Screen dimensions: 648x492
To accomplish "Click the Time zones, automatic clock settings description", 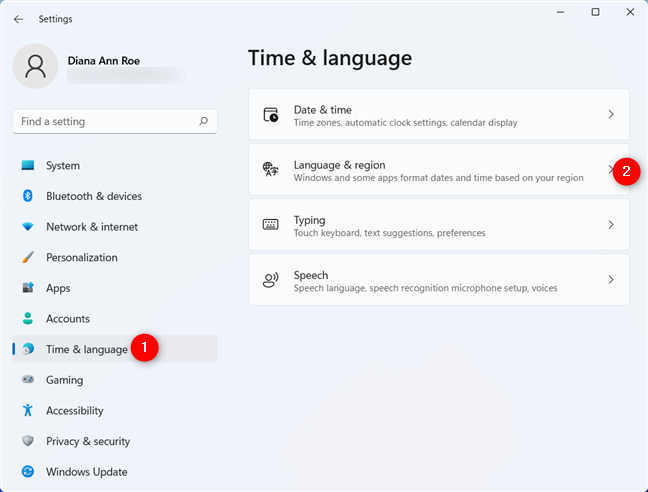I will click(x=405, y=123).
